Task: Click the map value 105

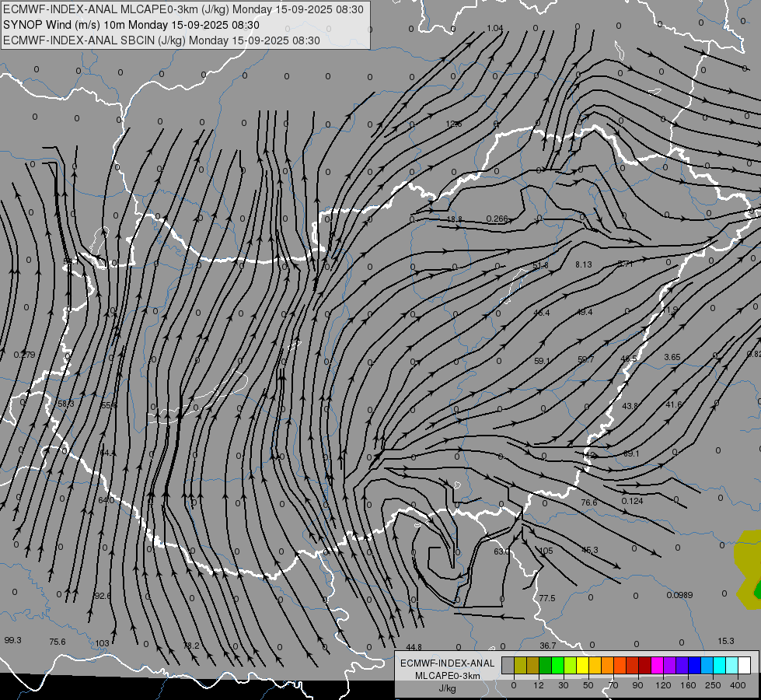Action: [546, 551]
